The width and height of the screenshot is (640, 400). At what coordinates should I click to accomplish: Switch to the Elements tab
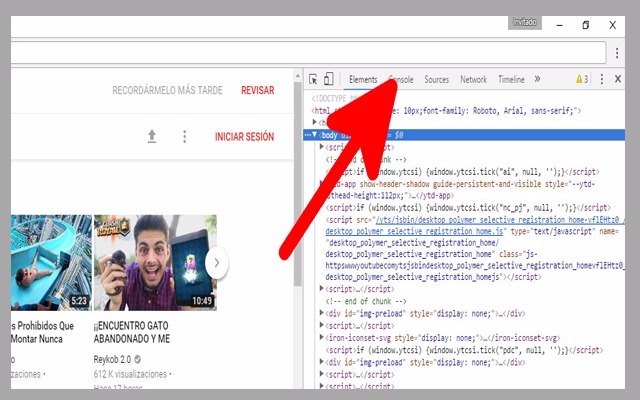coord(363,79)
